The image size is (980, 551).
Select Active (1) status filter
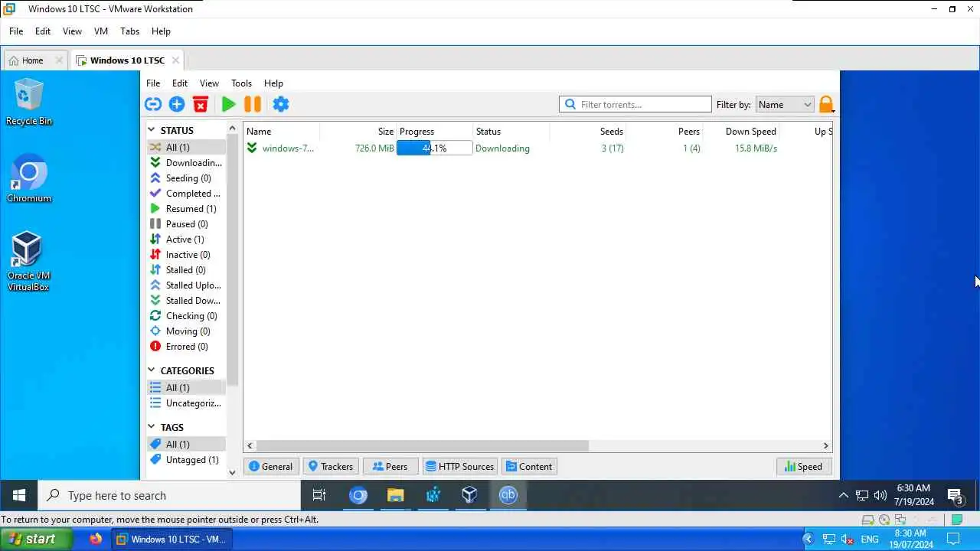pyautogui.click(x=186, y=239)
